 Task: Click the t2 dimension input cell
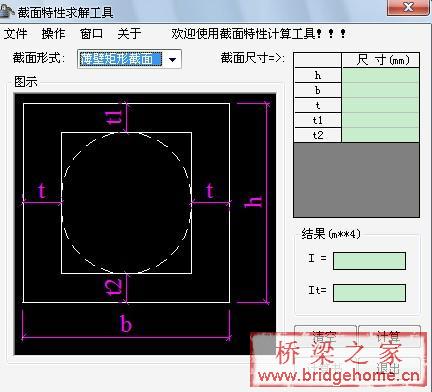tap(380, 135)
